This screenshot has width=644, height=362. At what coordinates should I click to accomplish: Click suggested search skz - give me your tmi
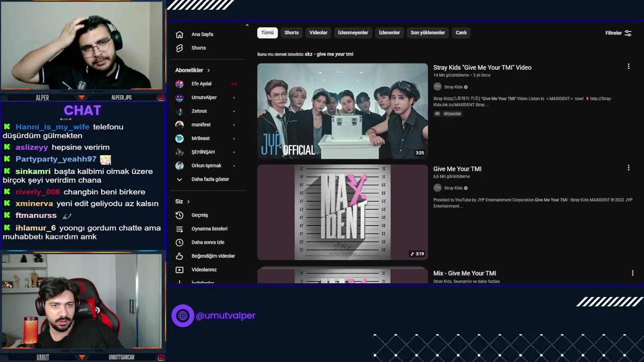click(x=329, y=54)
